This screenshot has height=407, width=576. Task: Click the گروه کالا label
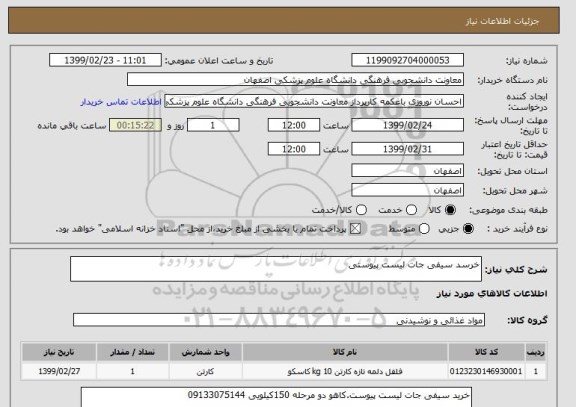[527, 320]
